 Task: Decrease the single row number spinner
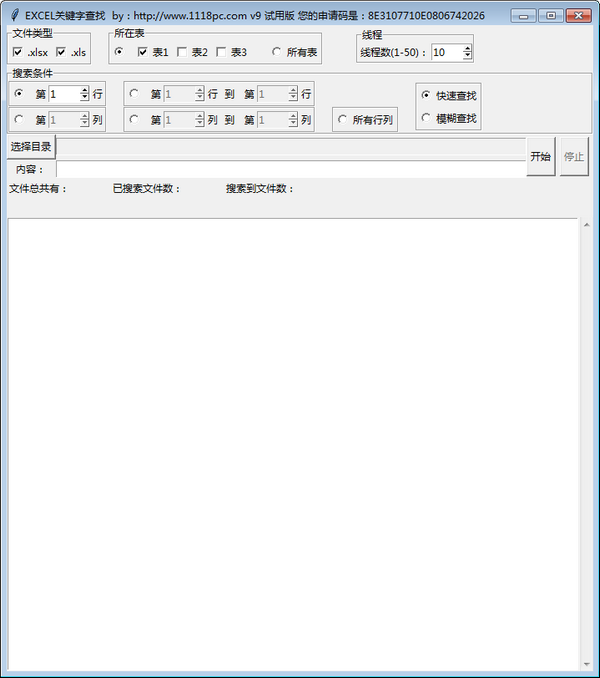(85, 98)
